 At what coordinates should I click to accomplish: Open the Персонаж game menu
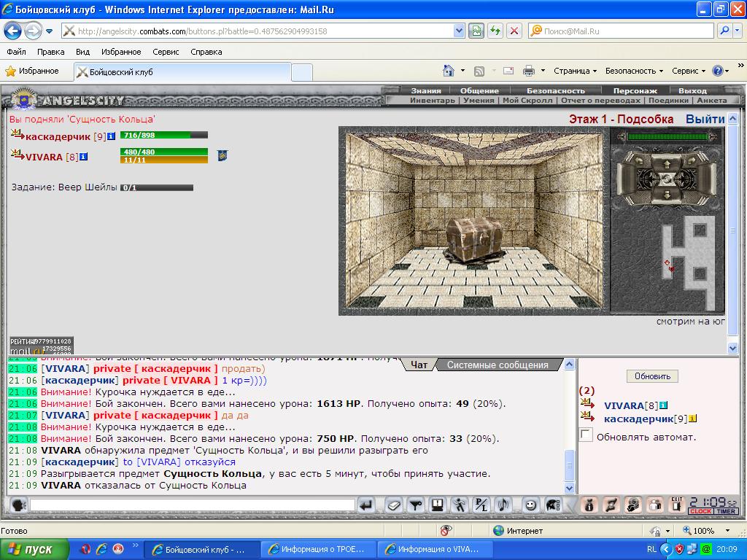[635, 90]
